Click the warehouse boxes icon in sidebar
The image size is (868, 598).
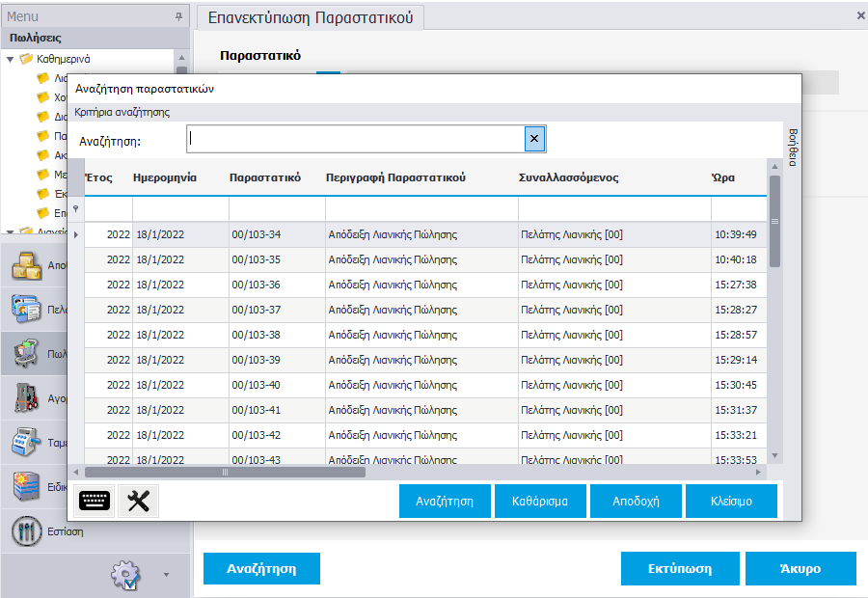click(x=26, y=265)
